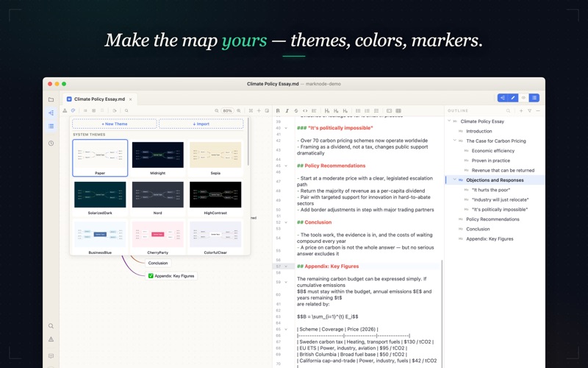Insert blockquote from editor toolbar
Viewport: 588px width, 368px height.
click(314, 111)
